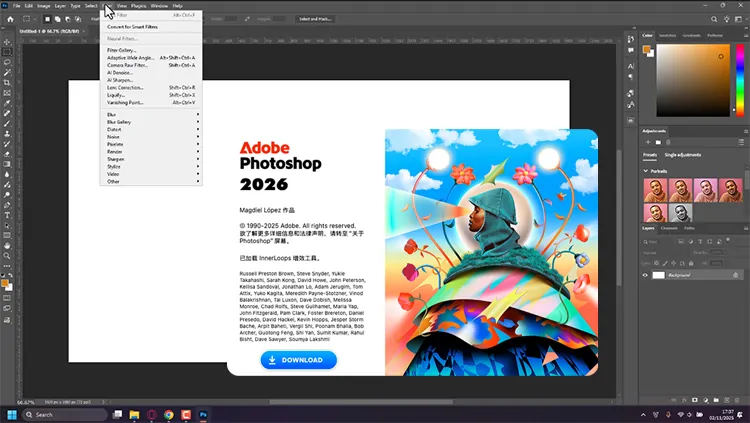Screen dimensions: 750x423
Task: Select the Brush tool
Action: click(7, 123)
